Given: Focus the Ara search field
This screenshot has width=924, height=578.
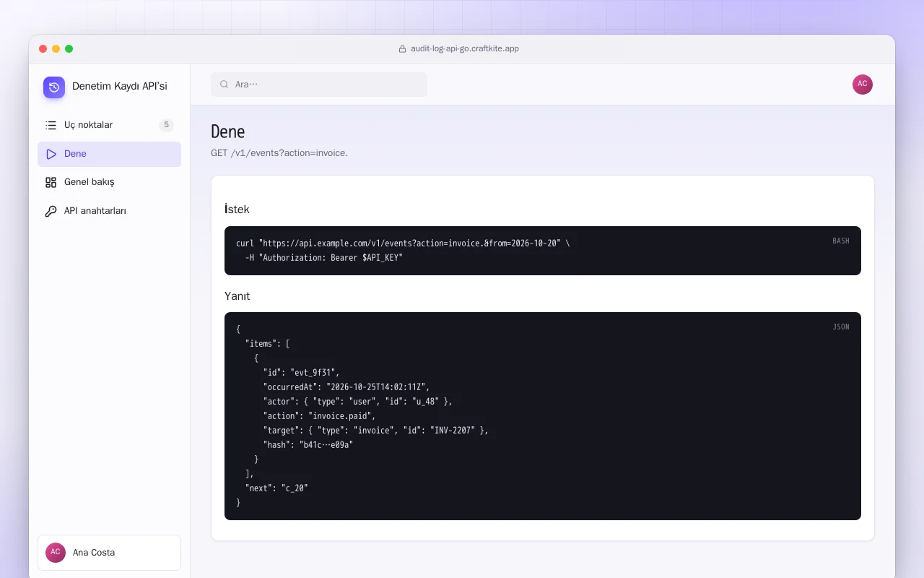Looking at the screenshot, I should click(319, 85).
